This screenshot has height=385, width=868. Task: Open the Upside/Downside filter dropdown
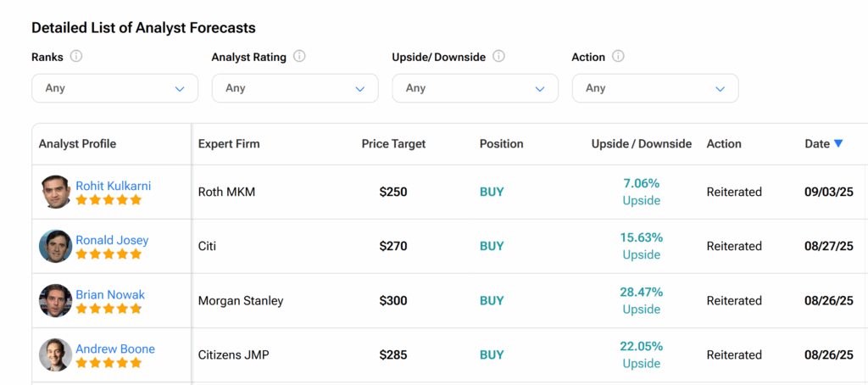coord(475,88)
